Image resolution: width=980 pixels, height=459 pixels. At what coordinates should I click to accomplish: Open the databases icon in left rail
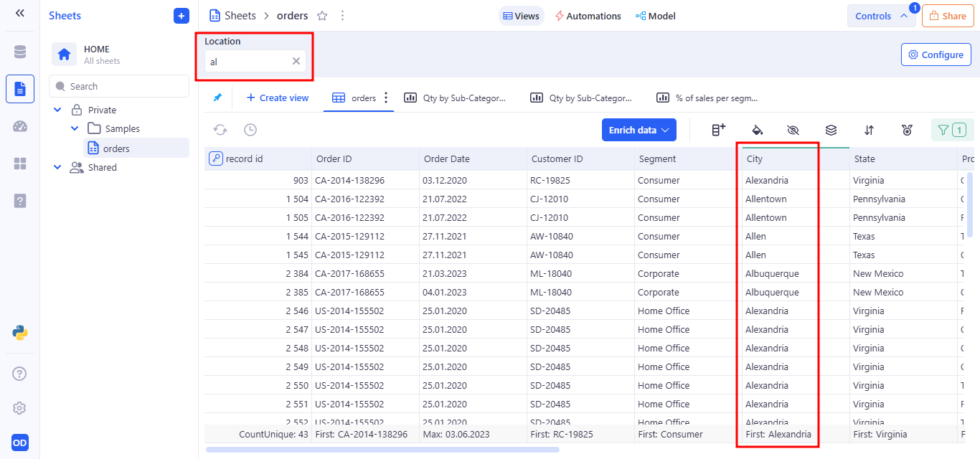pyautogui.click(x=19, y=52)
